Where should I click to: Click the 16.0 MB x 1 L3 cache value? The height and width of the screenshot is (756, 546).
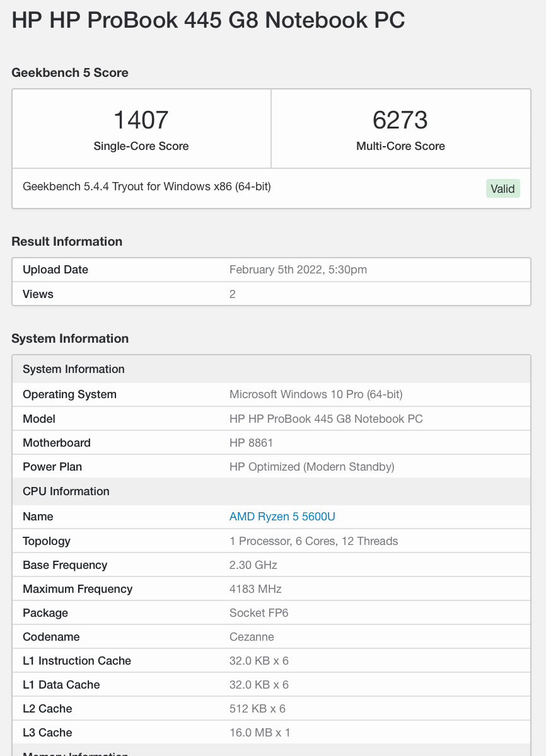click(x=260, y=733)
